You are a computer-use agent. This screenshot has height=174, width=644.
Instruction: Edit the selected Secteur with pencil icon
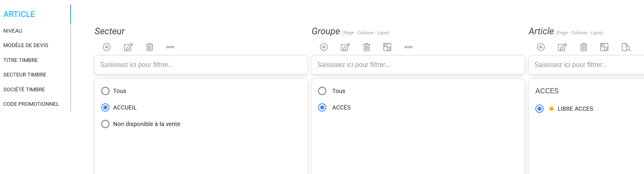[128, 47]
